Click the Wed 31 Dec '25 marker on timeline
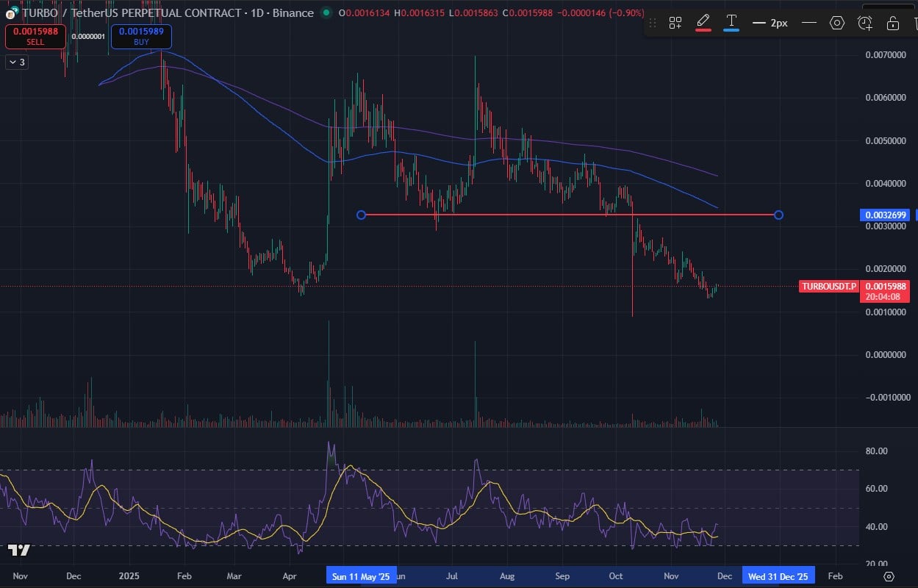 (778, 576)
